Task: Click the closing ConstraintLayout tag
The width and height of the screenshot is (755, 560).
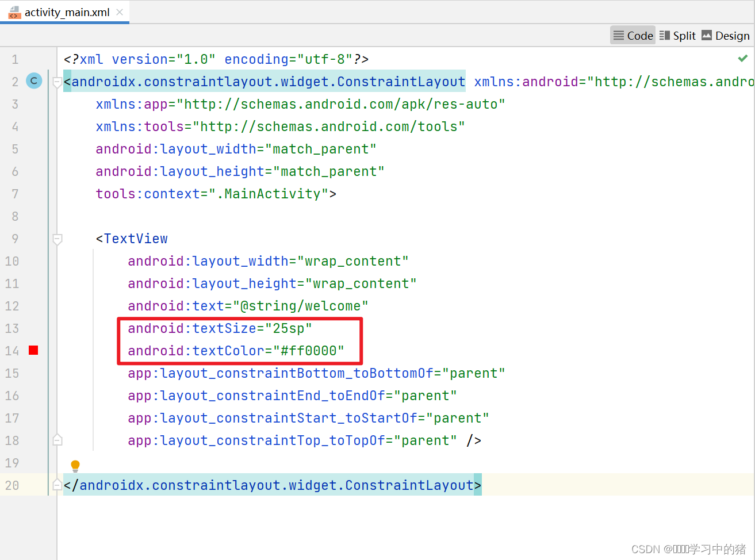Action: [273, 485]
